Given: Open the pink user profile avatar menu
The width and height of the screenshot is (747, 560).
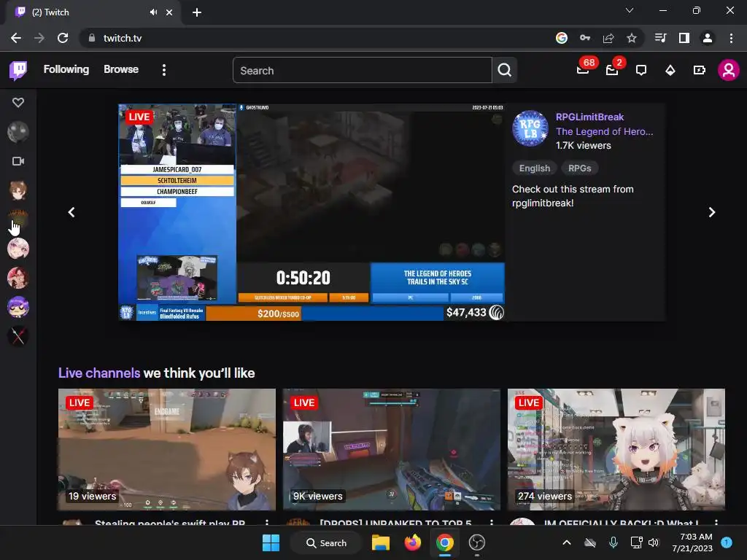Looking at the screenshot, I should 729,71.
